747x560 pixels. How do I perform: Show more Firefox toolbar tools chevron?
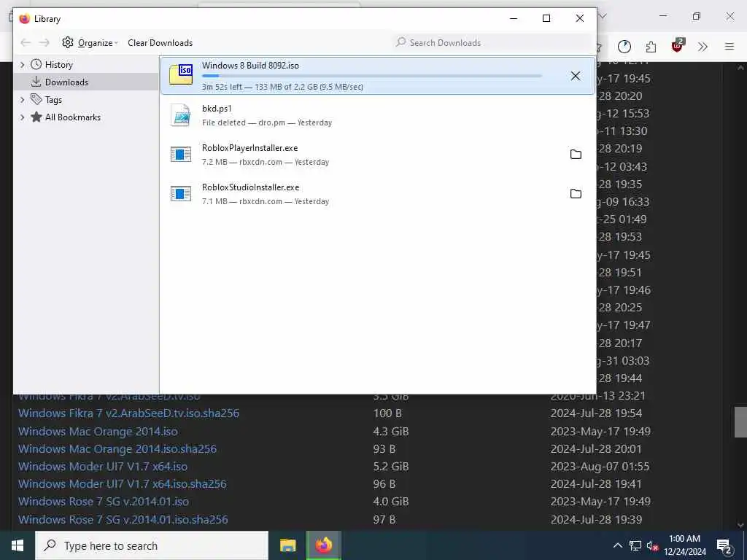pos(703,47)
